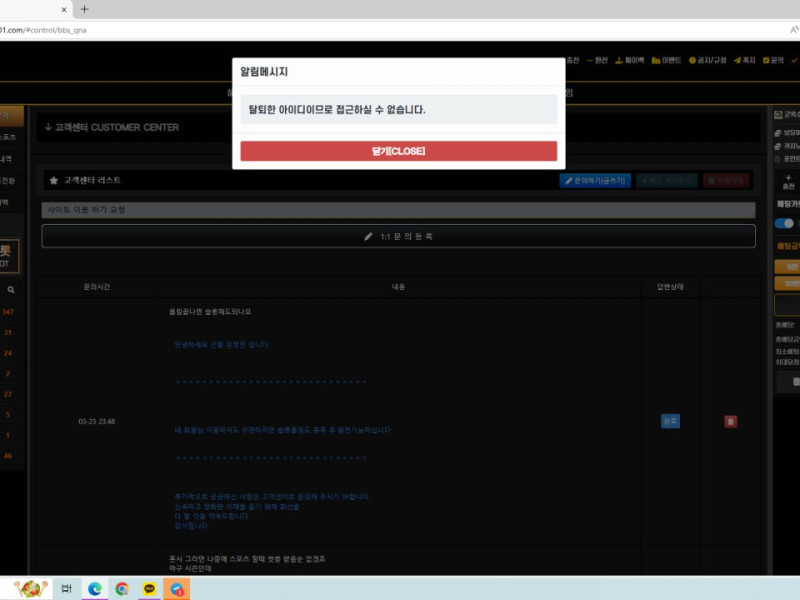Click the 충전 plus icon in right panel
This screenshot has width=800, height=600.
click(x=788, y=181)
